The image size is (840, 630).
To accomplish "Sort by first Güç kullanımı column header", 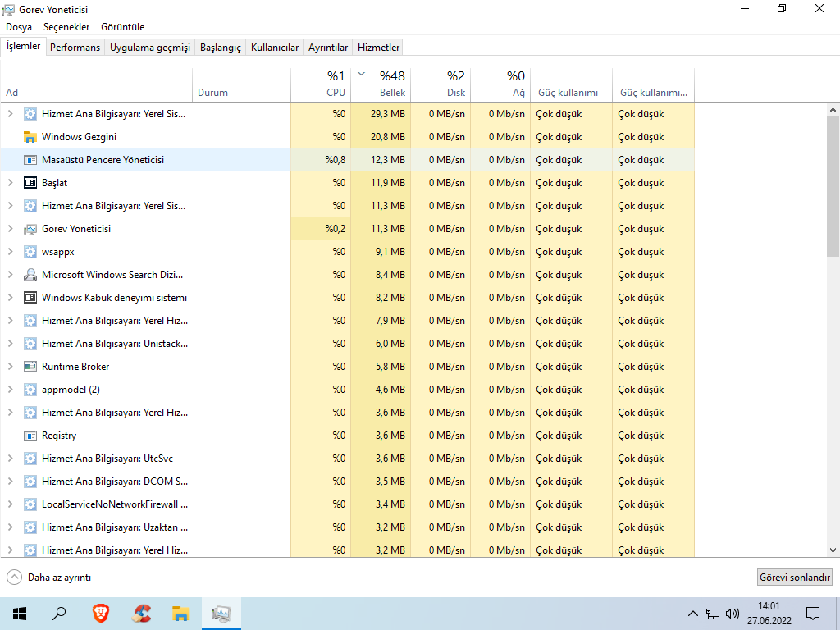I will pyautogui.click(x=572, y=84).
